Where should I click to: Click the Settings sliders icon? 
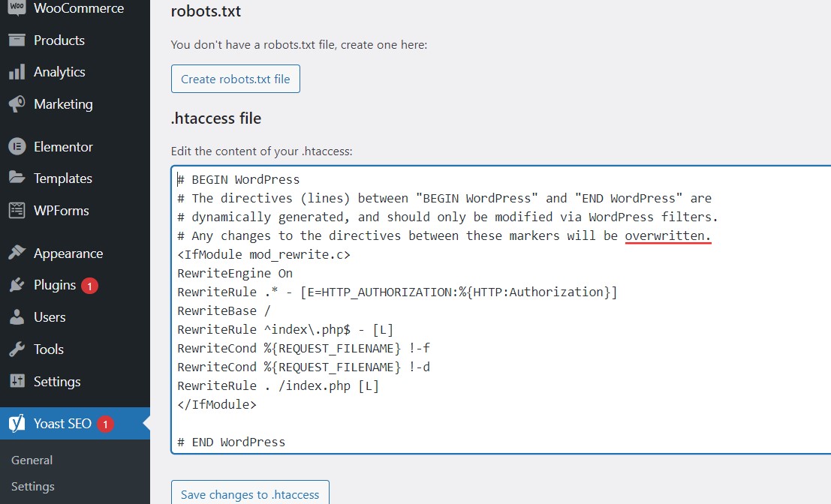(17, 381)
